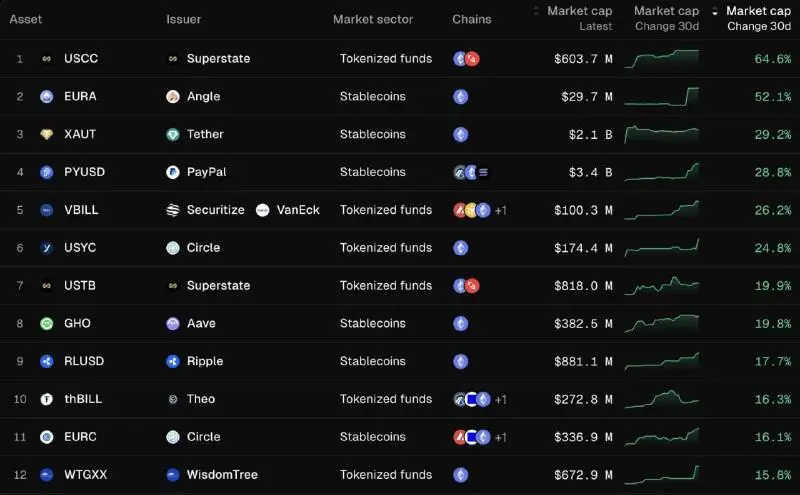800x495 pixels.
Task: Open the EURC asset link
Action: (80, 437)
